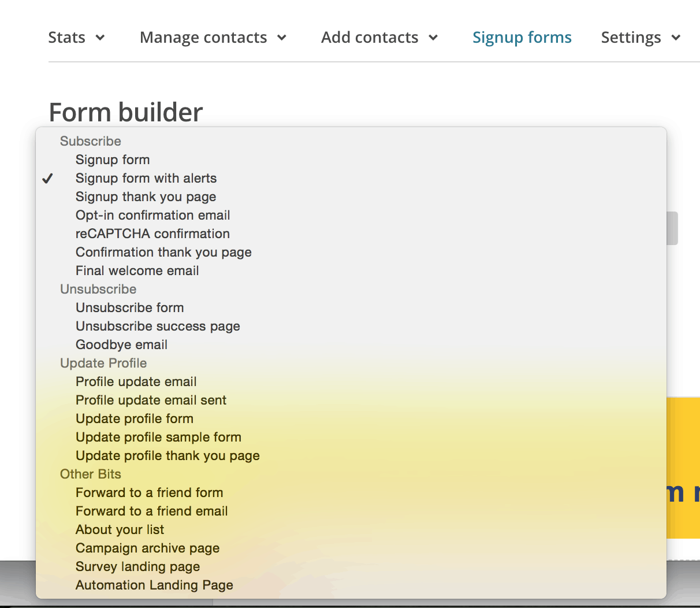Choose Confirmation thank you page
Image resolution: width=700 pixels, height=608 pixels.
163,253
